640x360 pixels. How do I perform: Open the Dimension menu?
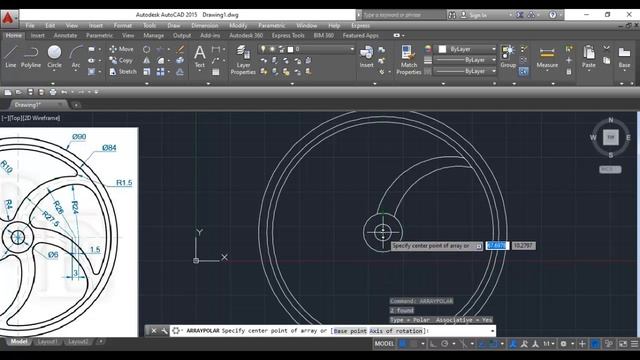pyautogui.click(x=205, y=25)
